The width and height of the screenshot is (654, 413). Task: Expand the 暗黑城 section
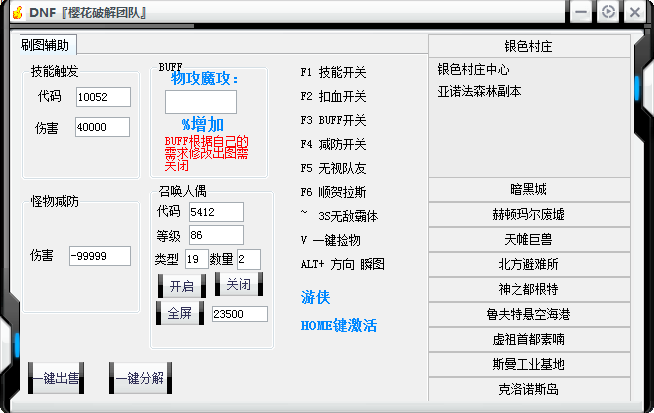(529, 190)
